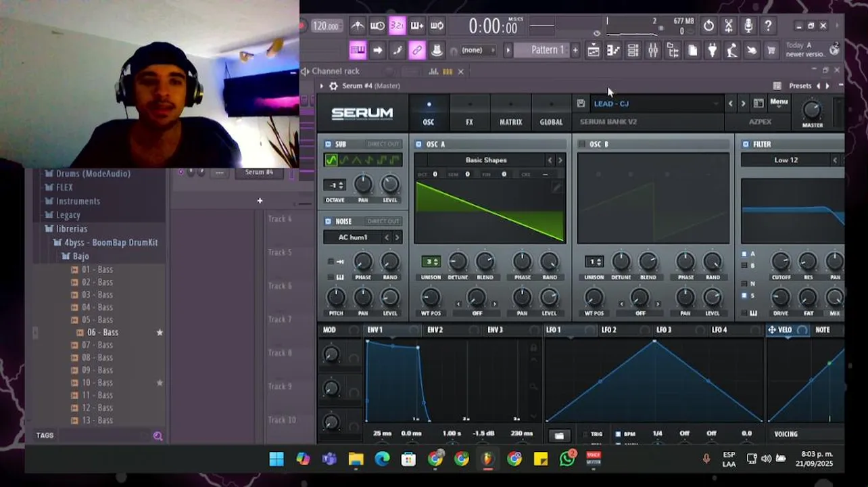Screen dimensions: 868x487
Task: Click Microsoft Edge taskbar icon
Action: coord(382,459)
